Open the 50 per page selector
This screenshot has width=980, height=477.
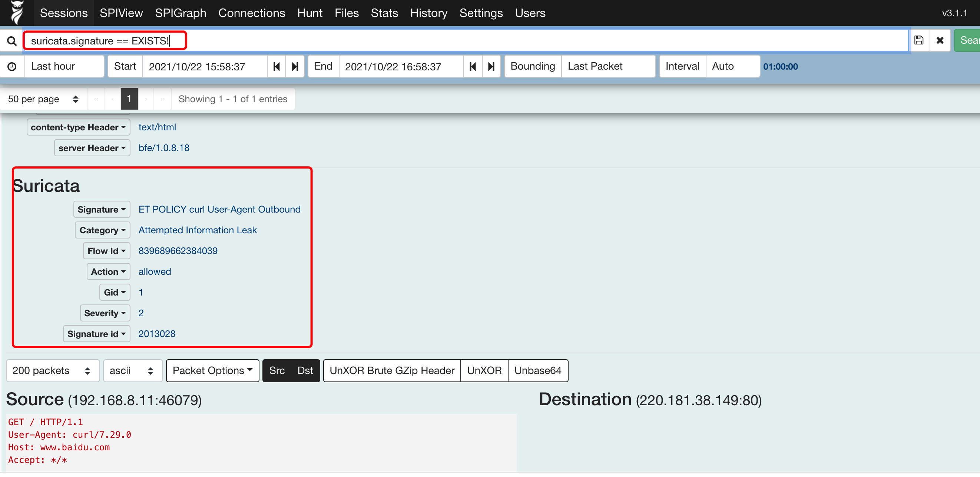pyautogui.click(x=43, y=99)
